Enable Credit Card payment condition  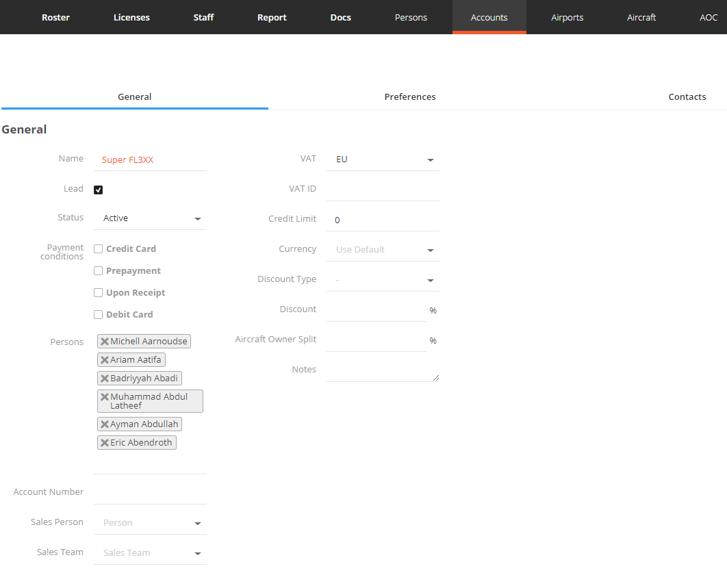click(x=98, y=248)
